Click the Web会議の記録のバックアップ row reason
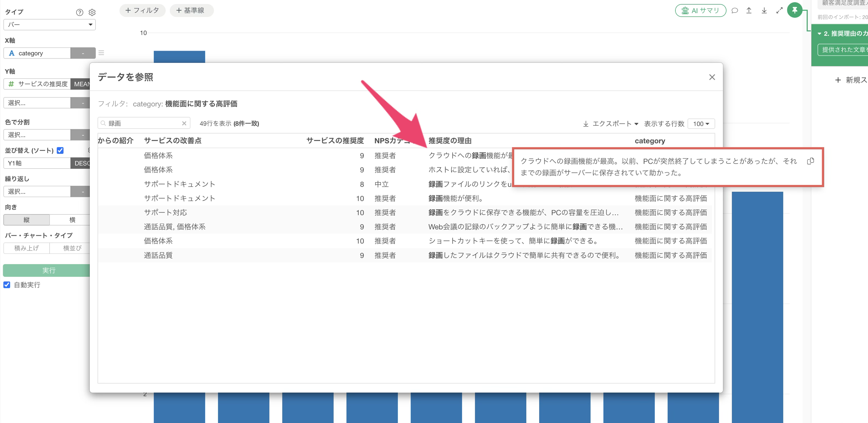This screenshot has width=868, height=423. 525,227
